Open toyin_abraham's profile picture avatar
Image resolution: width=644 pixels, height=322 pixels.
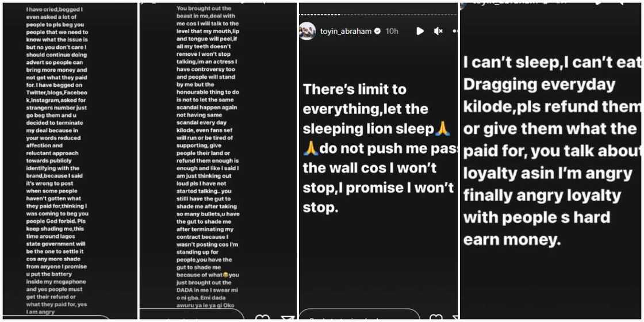click(307, 31)
